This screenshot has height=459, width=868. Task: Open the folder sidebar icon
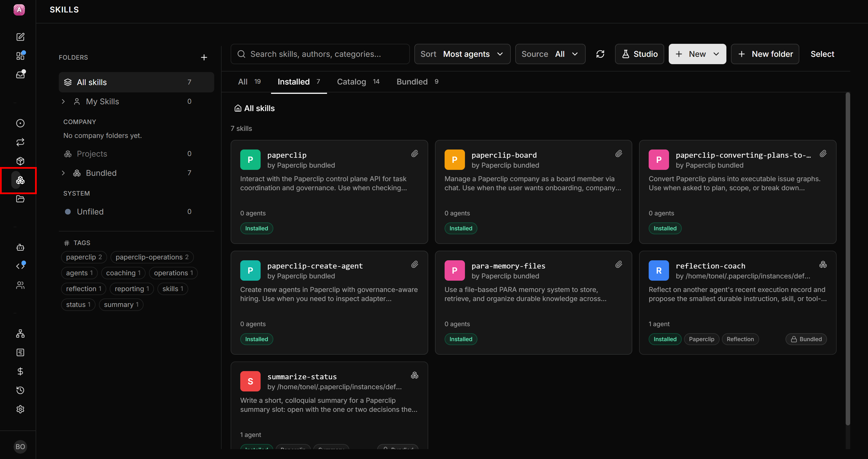(20, 199)
